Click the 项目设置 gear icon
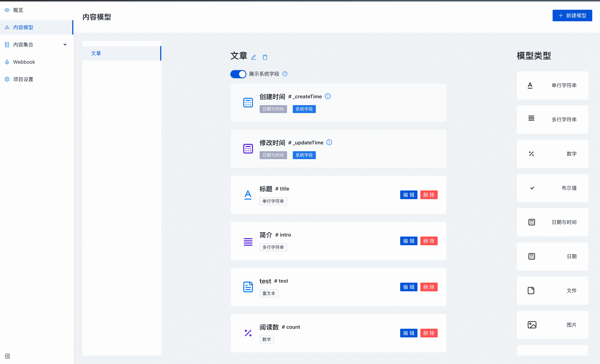The height and width of the screenshot is (364, 600). coord(7,79)
